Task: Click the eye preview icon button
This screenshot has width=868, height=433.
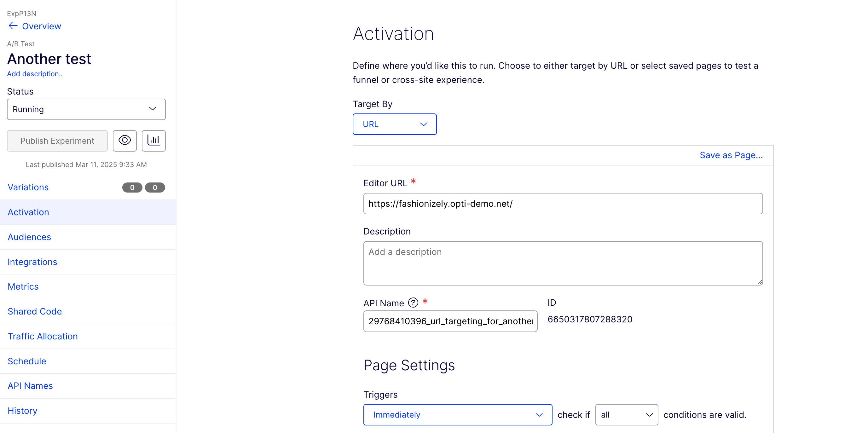Action: (125, 141)
